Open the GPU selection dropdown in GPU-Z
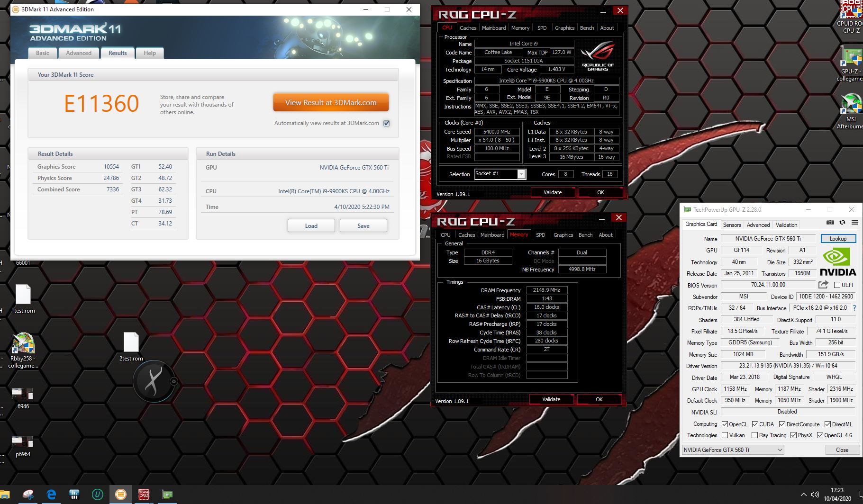 (x=733, y=450)
